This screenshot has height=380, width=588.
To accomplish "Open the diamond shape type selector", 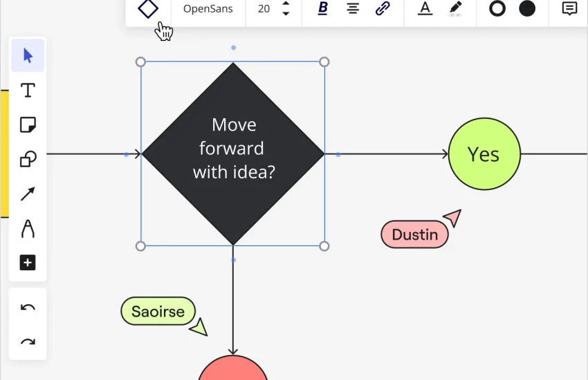I will point(148,9).
